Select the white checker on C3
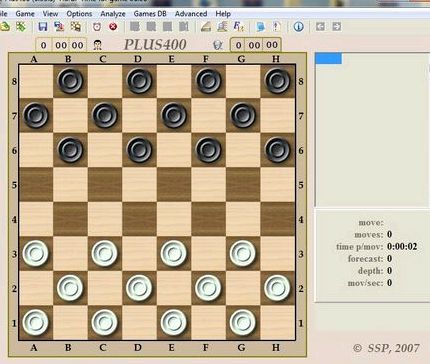This screenshot has width=430, height=364. tap(104, 253)
